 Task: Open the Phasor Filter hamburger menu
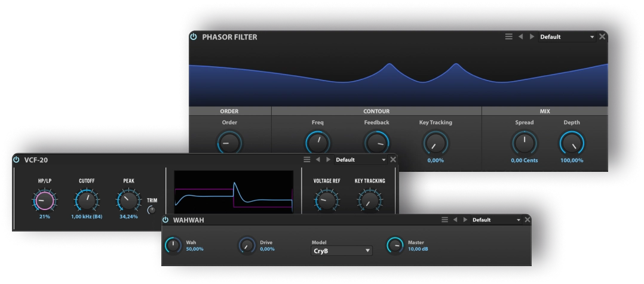coord(509,37)
